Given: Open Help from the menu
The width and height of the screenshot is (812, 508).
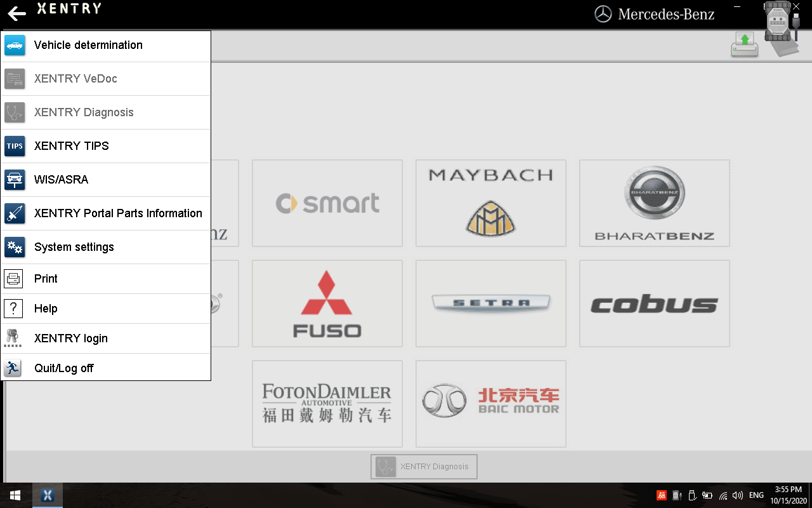Looking at the screenshot, I should pos(106,309).
